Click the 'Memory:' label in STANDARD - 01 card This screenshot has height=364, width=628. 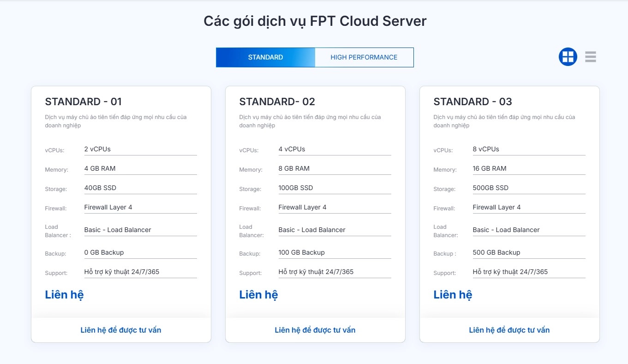point(56,170)
